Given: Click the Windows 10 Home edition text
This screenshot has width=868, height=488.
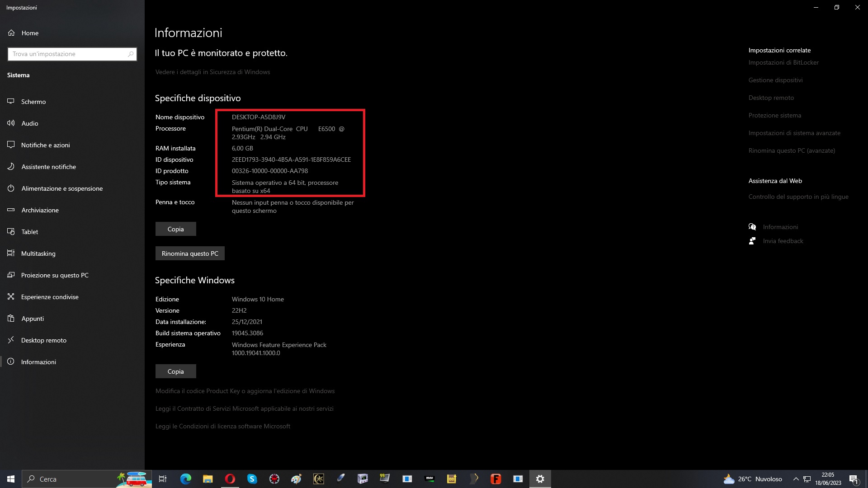Looking at the screenshot, I should (258, 299).
